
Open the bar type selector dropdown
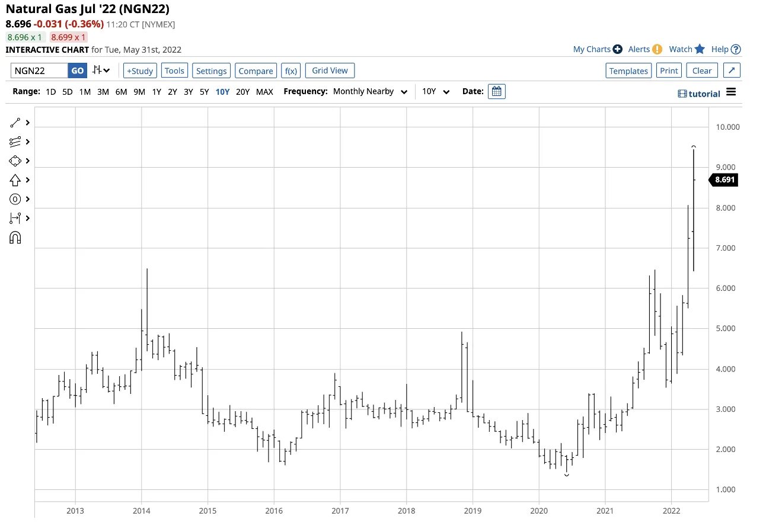coord(101,70)
